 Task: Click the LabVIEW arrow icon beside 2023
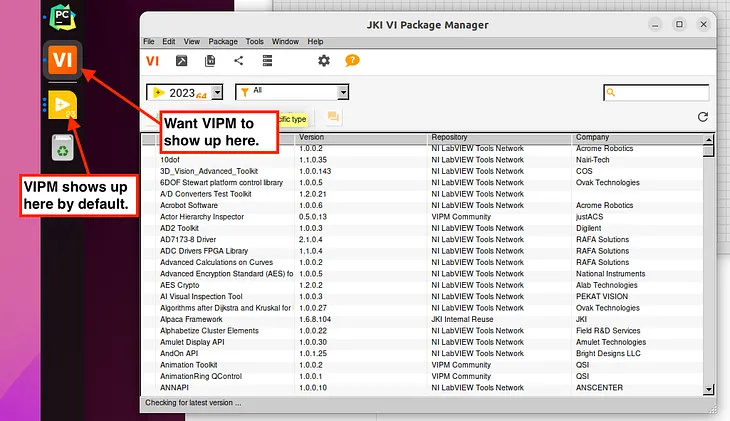pos(158,93)
